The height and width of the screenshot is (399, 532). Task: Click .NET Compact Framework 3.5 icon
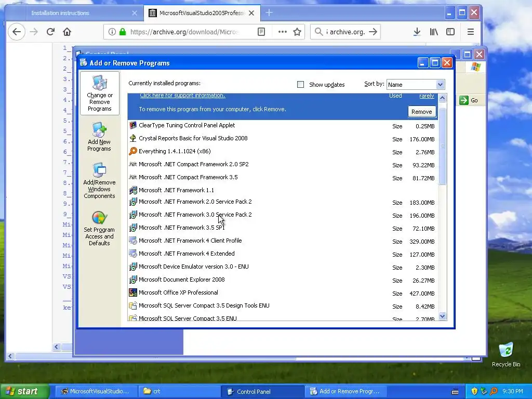coord(133,177)
